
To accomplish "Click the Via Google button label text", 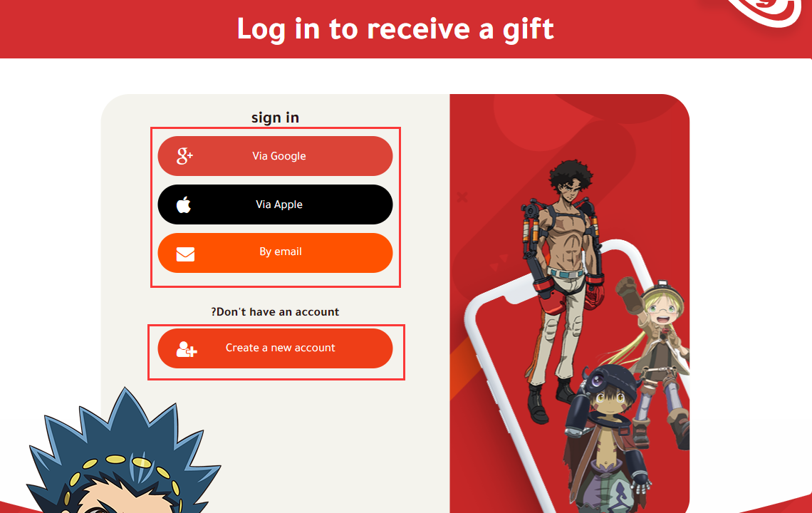I will point(279,156).
